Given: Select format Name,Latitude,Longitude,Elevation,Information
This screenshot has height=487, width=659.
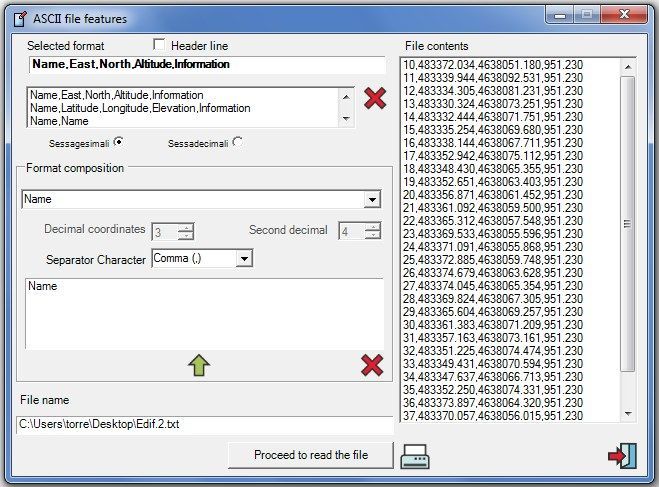Looking at the screenshot, I should 140,108.
